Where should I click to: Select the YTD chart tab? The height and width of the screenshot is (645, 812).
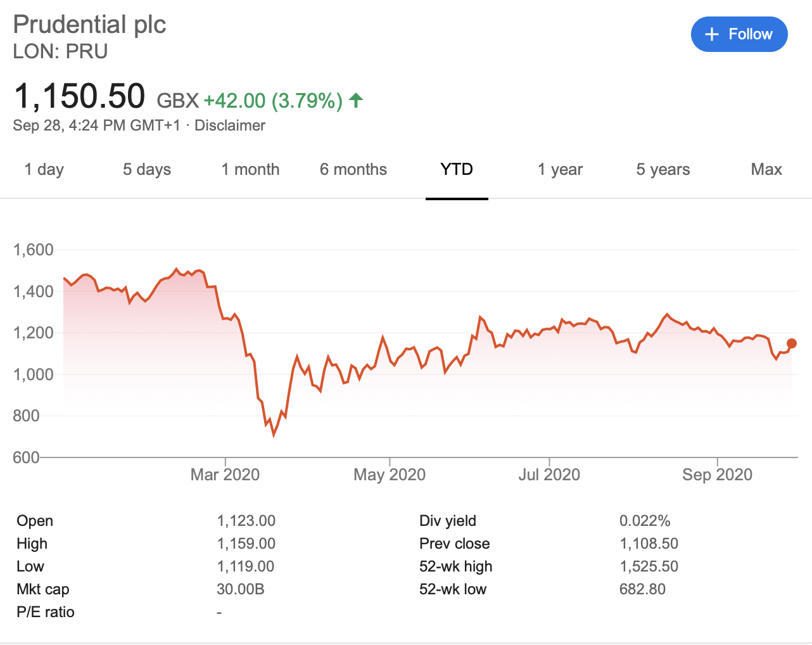(x=457, y=169)
